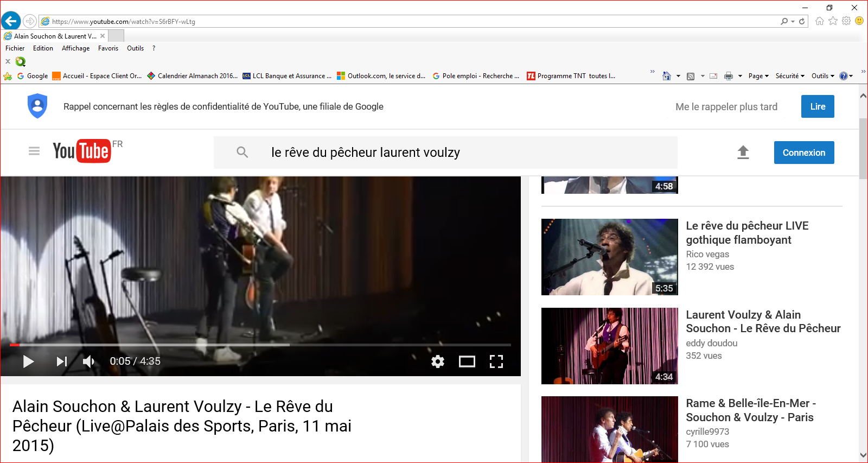
Task: Refresh the page with the reload icon
Action: pyautogui.click(x=802, y=21)
